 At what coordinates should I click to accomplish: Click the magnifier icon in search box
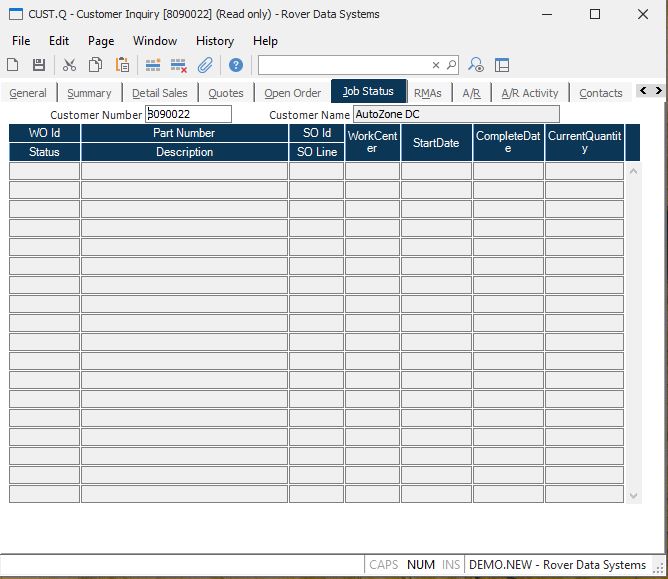(451, 65)
